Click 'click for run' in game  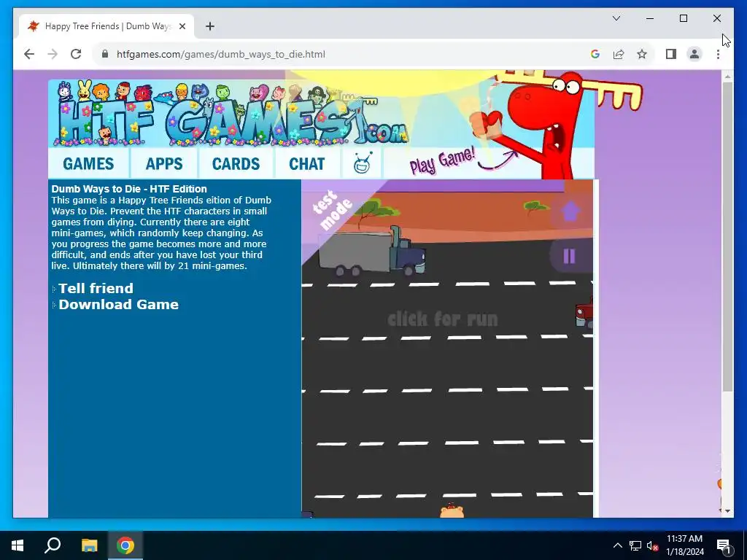pos(443,319)
